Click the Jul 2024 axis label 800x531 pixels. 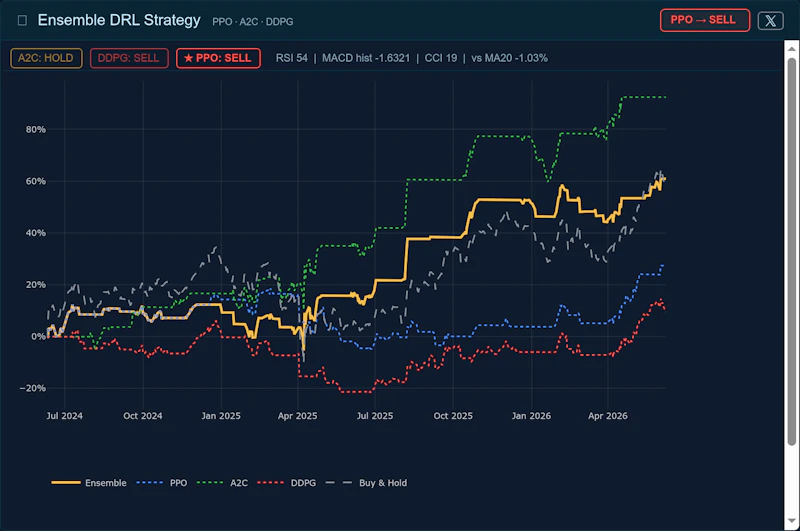[x=64, y=416]
